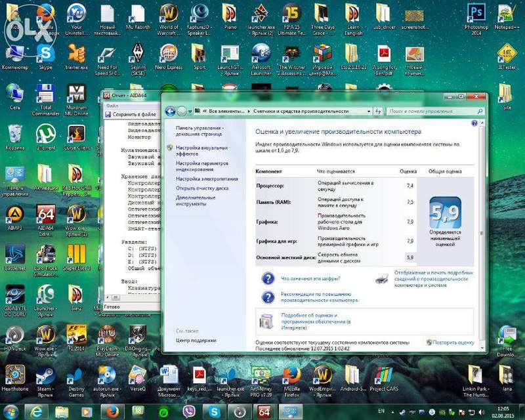
Task: Click the blue help question mark icon
Action: pyautogui.click(x=474, y=123)
